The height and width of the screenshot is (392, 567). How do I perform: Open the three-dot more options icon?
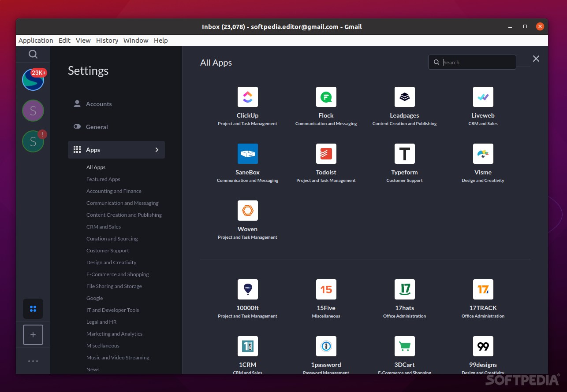[x=33, y=361]
